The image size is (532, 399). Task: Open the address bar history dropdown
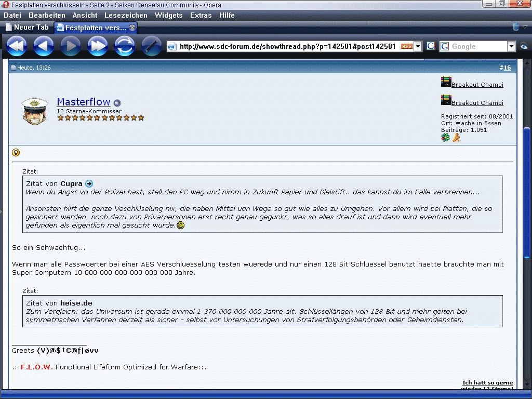[418, 46]
